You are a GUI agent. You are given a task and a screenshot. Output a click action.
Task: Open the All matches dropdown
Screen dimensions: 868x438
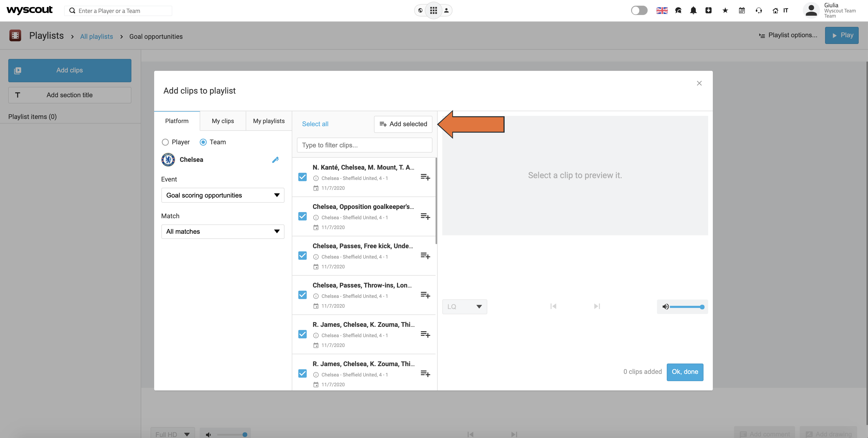point(222,231)
